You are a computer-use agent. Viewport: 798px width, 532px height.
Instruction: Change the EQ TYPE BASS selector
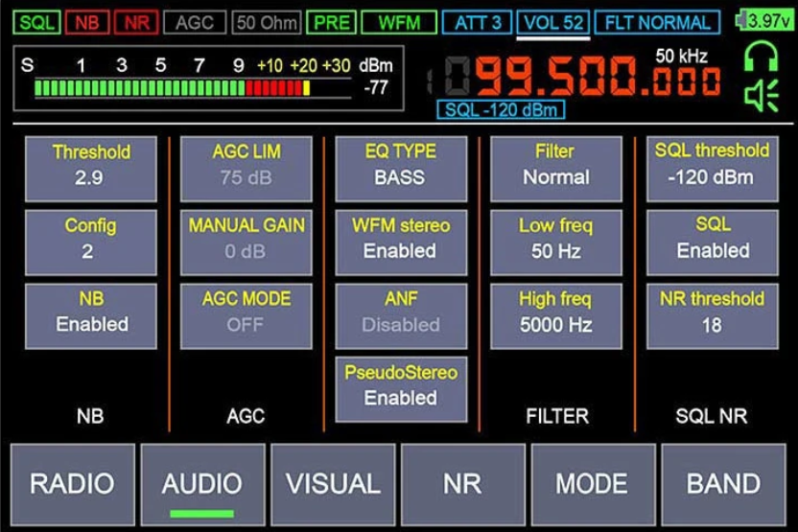pyautogui.click(x=400, y=168)
